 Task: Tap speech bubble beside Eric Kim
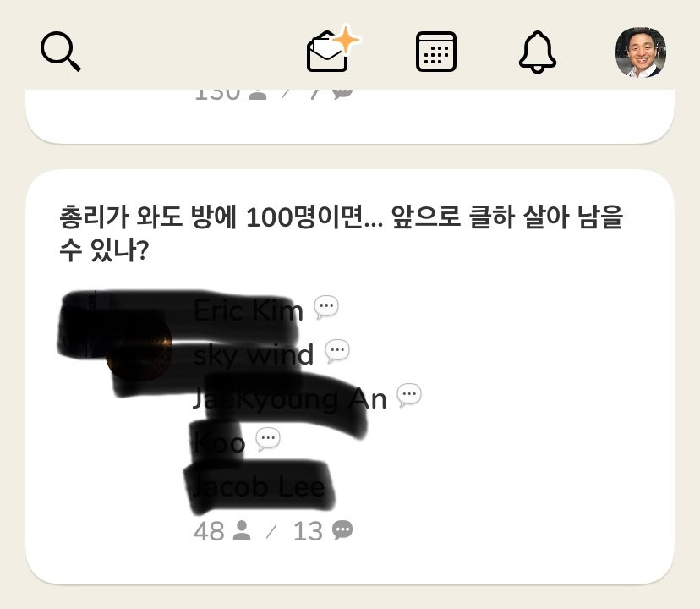[x=326, y=307]
